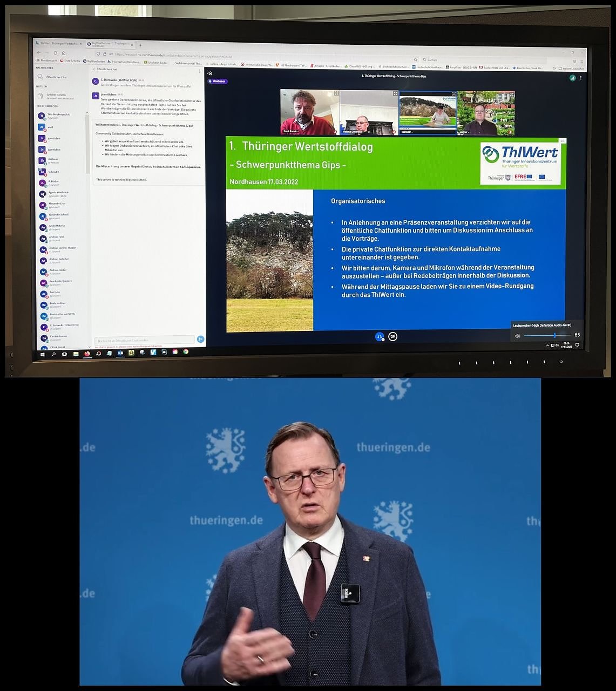Click the sbalkueer talking indicator pill

[x=219, y=81]
